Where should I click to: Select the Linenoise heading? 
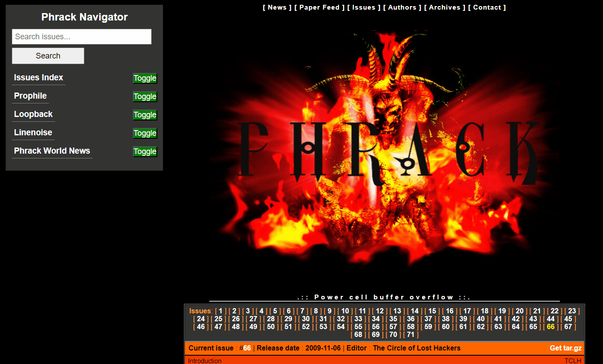pyautogui.click(x=33, y=133)
